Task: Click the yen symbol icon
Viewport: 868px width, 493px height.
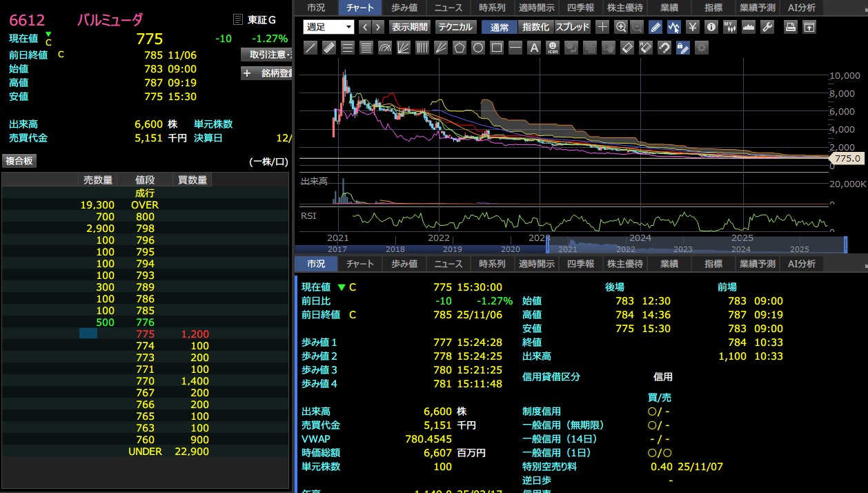Action: pos(693,27)
